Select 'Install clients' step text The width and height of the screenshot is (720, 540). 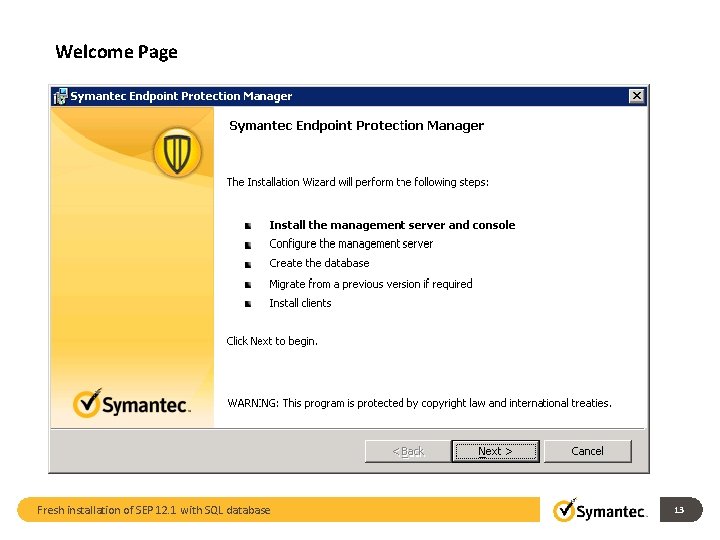pyautogui.click(x=300, y=303)
